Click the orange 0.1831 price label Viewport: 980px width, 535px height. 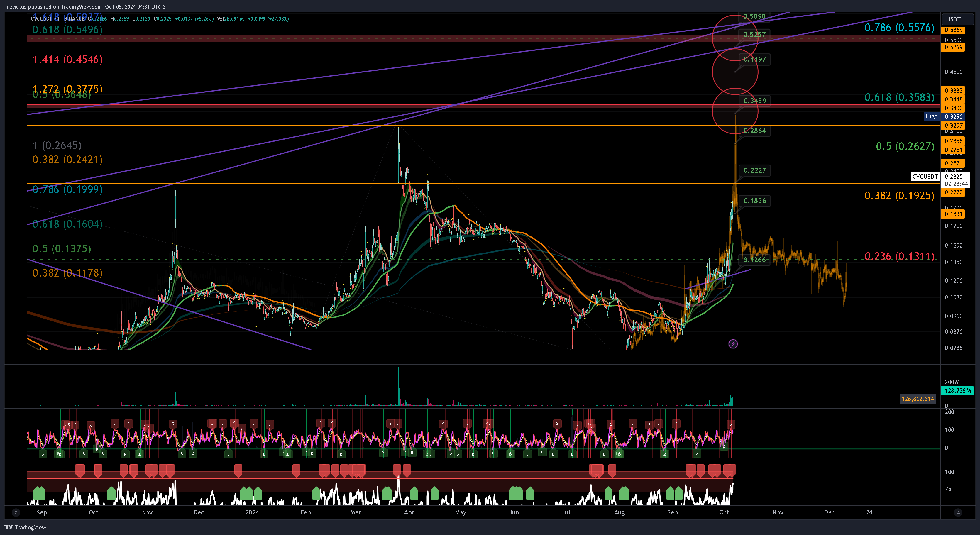pos(953,214)
